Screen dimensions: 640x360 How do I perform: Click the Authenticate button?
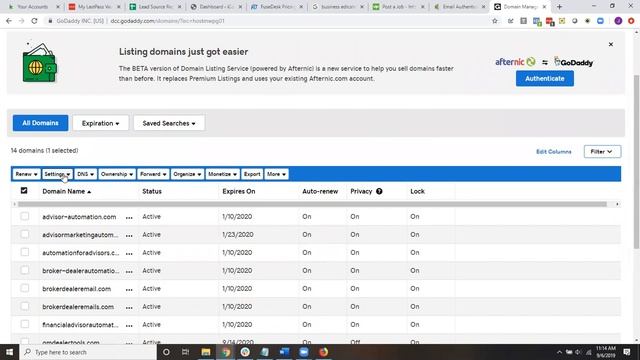[x=544, y=78]
